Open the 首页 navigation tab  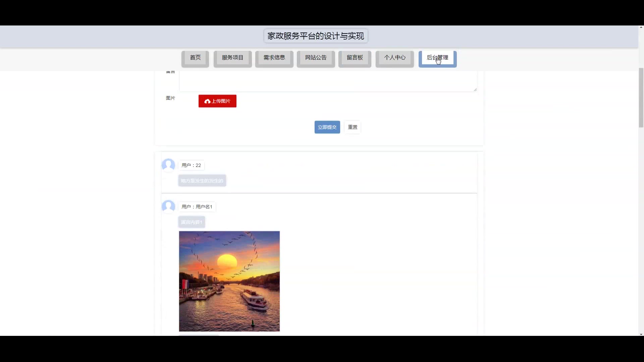click(x=195, y=58)
